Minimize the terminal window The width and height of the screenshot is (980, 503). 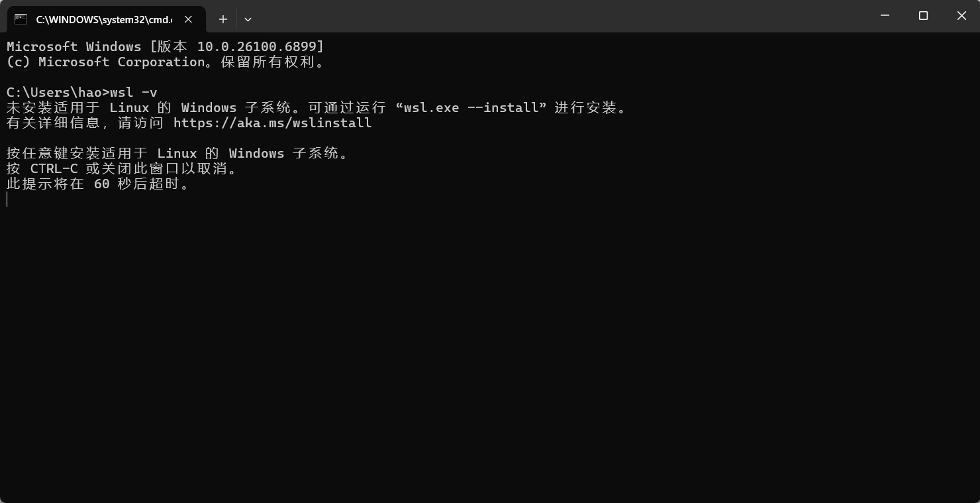coord(885,16)
